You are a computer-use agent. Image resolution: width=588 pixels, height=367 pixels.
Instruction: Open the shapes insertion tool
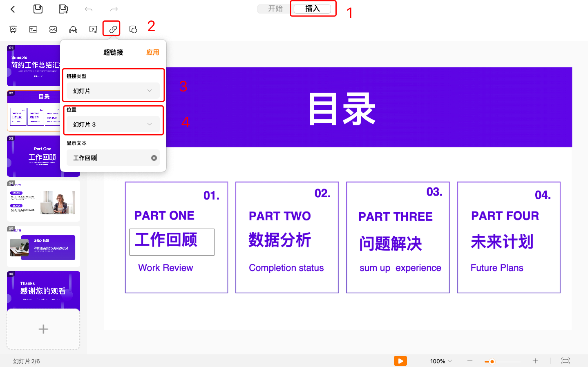pos(133,29)
